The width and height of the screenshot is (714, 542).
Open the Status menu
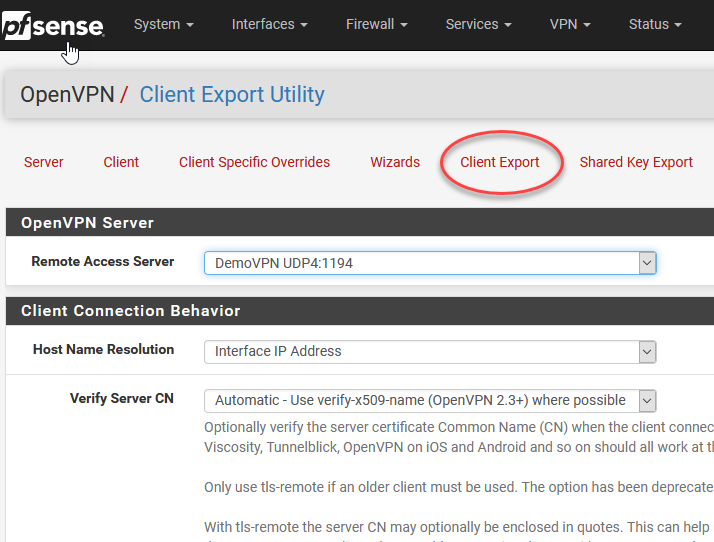pos(655,24)
